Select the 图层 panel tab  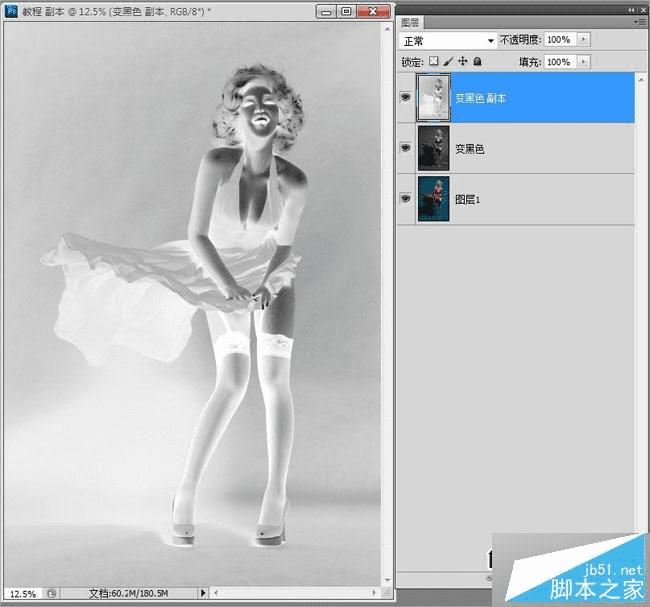click(410, 22)
